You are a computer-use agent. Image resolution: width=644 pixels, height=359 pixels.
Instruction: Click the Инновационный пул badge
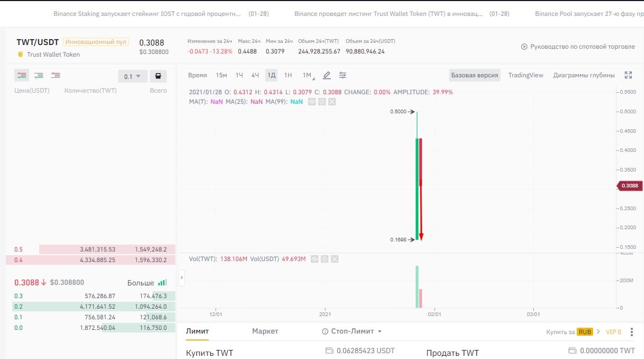(96, 42)
